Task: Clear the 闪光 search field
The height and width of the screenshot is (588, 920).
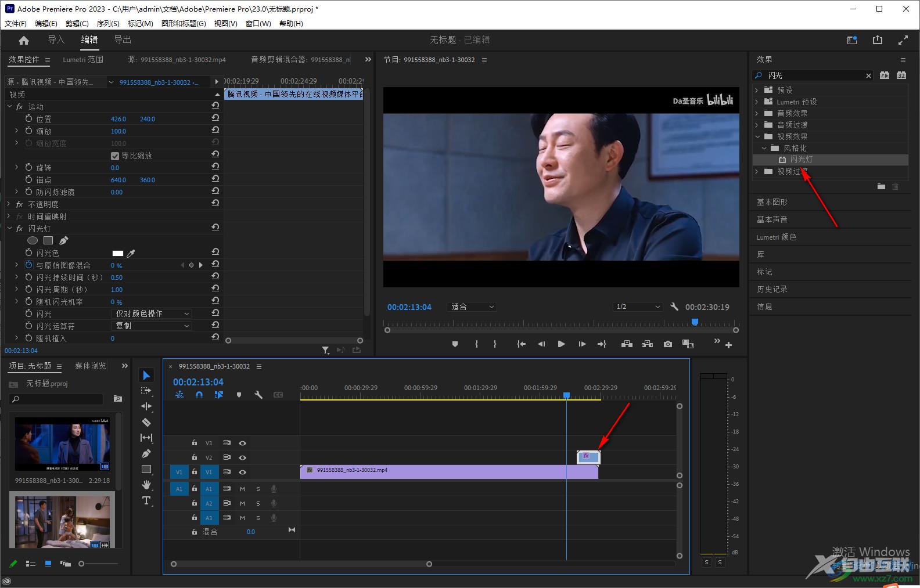Action: (x=868, y=75)
